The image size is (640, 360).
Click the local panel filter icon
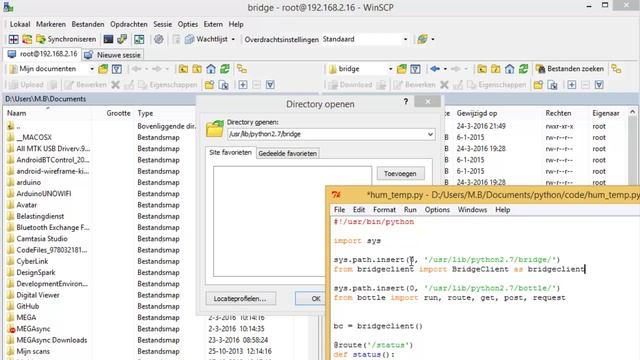[x=117, y=69]
